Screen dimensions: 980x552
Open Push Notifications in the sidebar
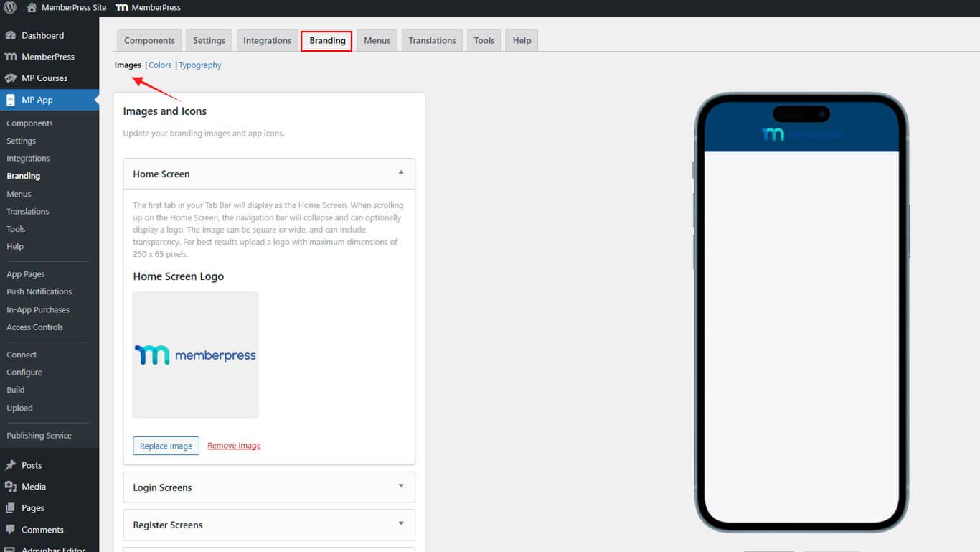point(39,291)
